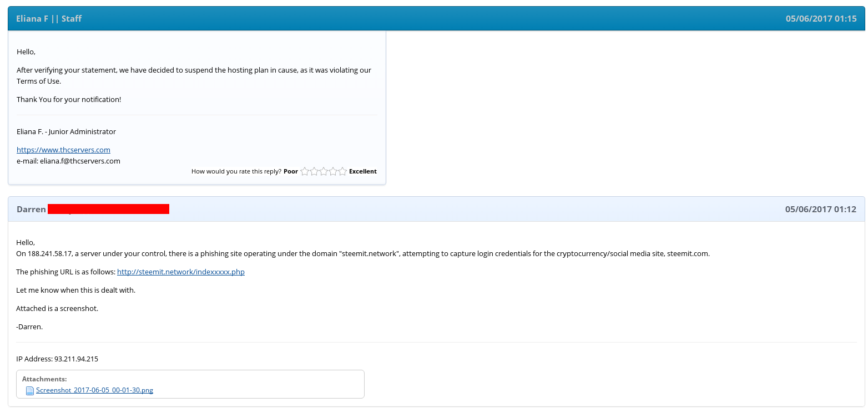
Task: Open attachment Screenshot_2017-06-05_00-01-30.png
Action: pyautogui.click(x=94, y=390)
